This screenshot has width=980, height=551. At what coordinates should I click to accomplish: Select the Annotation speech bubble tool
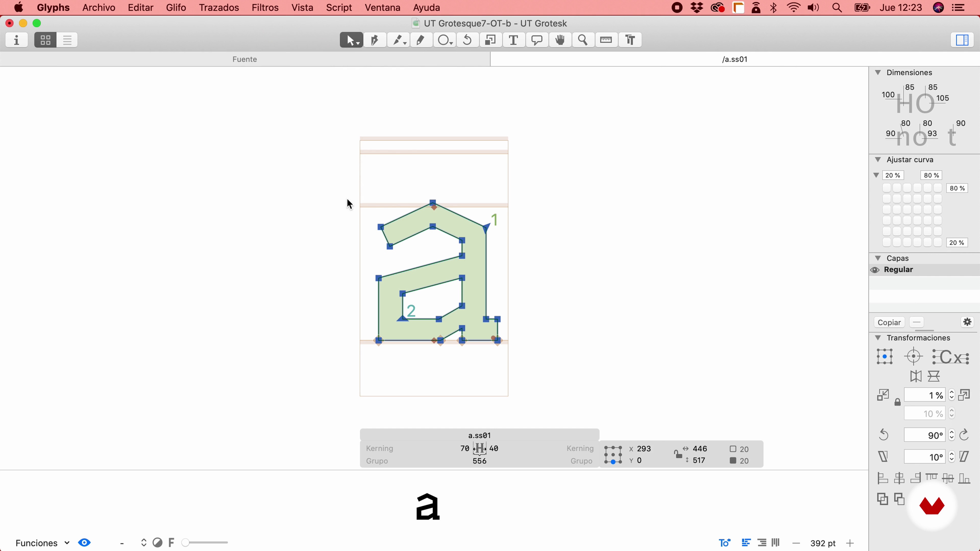tap(537, 40)
